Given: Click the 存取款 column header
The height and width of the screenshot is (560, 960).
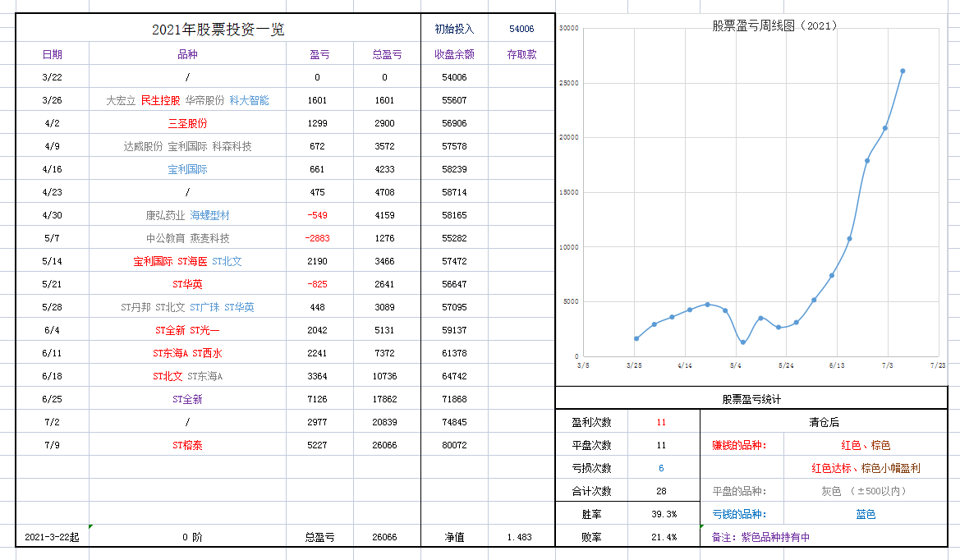Looking at the screenshot, I should [x=521, y=54].
